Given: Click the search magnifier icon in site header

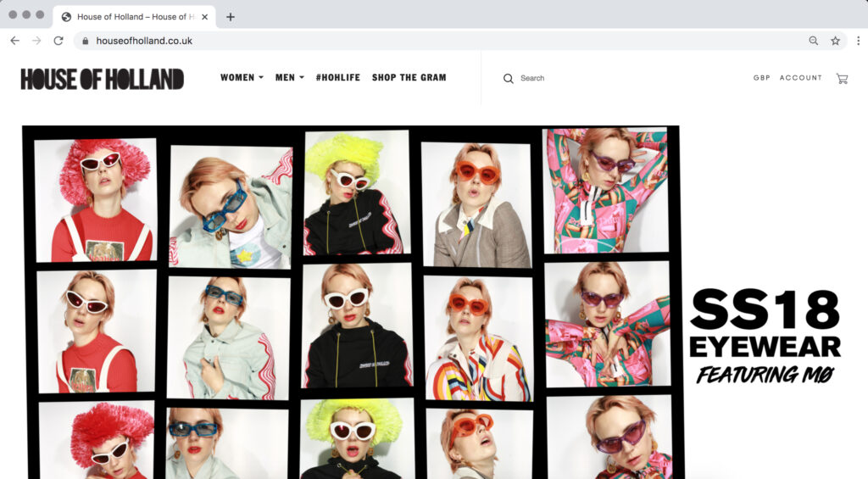Looking at the screenshot, I should [509, 78].
